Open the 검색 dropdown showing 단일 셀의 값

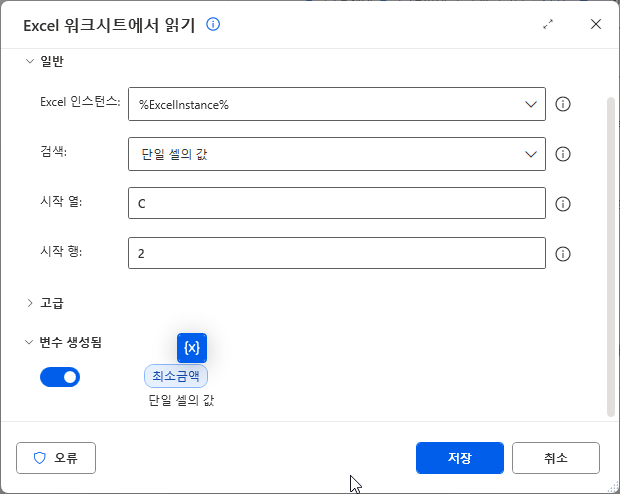pyautogui.click(x=337, y=154)
